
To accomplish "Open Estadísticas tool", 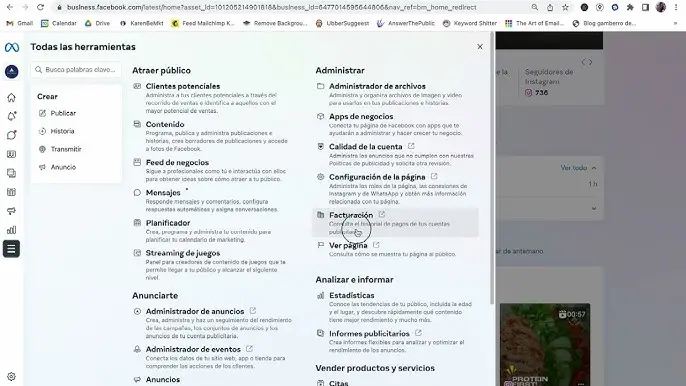I will [352, 295].
